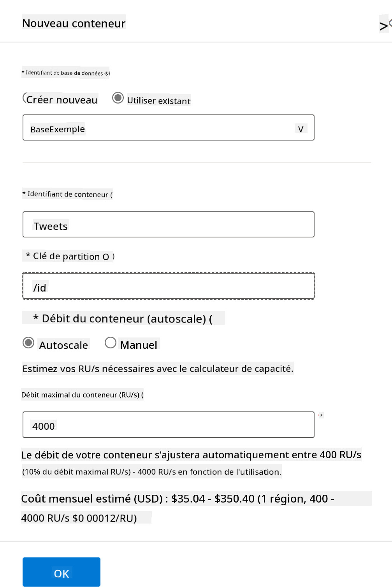Click info icon next to Identifiant de conteneur
The height and width of the screenshot is (587, 392).
point(111,195)
